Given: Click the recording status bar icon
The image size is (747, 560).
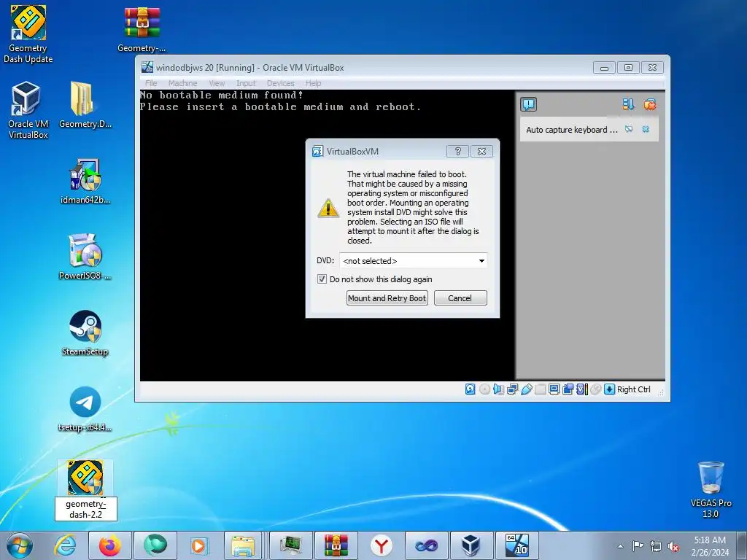Looking at the screenshot, I should [568, 389].
